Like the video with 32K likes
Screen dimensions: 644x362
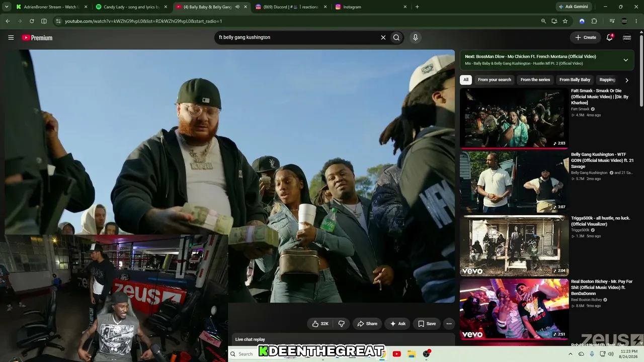pos(320,324)
